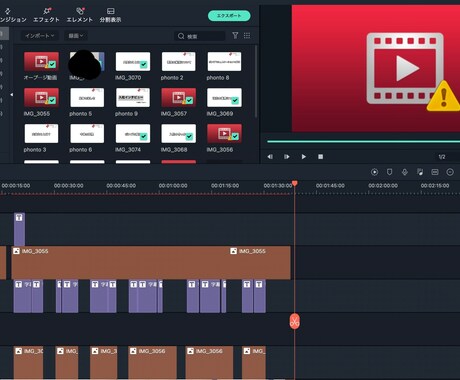Collapse the left panel with the arrow

12,95
